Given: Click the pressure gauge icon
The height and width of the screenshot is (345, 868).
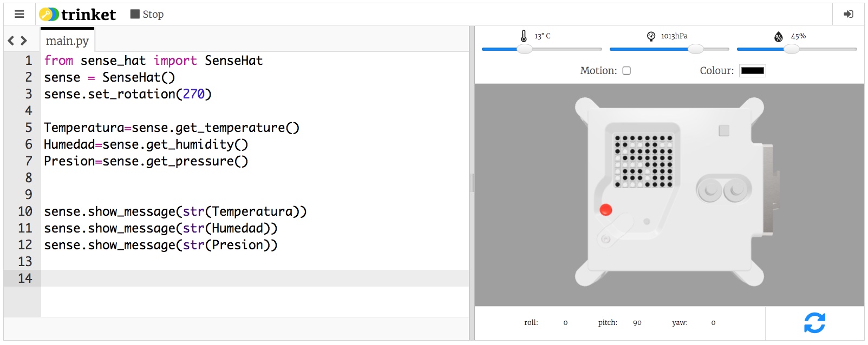Looking at the screenshot, I should pos(651,36).
